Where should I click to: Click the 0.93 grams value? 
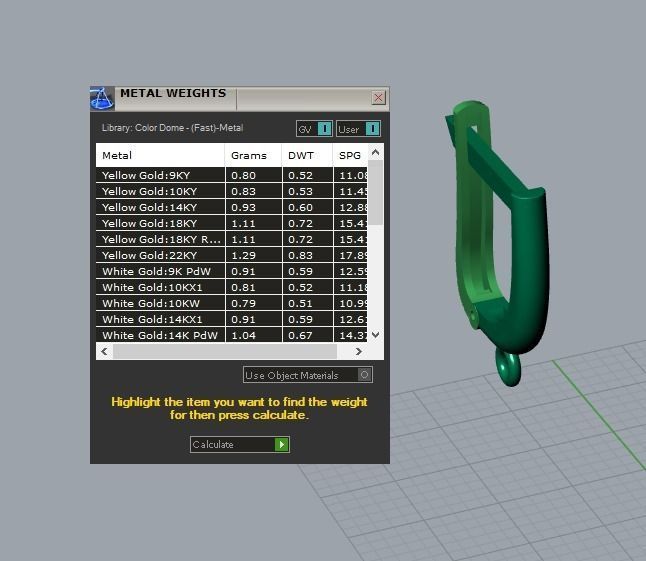coord(243,208)
